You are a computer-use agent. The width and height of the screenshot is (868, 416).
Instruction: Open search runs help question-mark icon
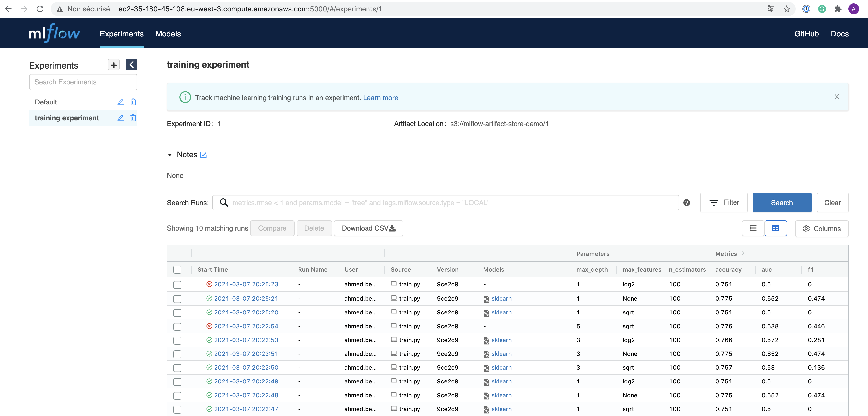tap(686, 203)
